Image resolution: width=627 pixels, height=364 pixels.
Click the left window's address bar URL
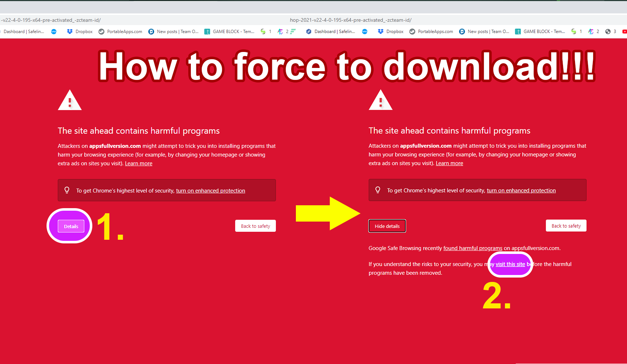(x=51, y=20)
